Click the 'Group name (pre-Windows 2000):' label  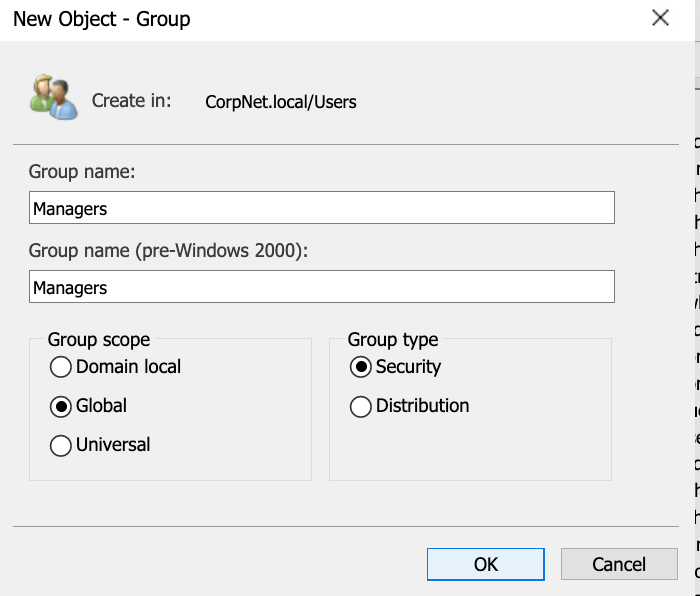[168, 251]
